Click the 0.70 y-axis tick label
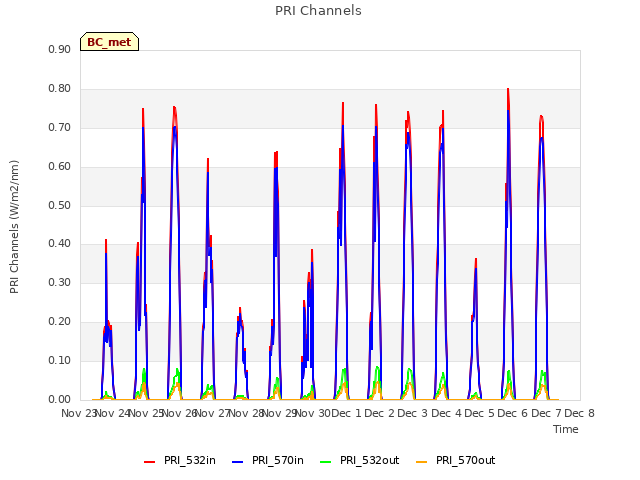640x480 pixels. pos(60,127)
